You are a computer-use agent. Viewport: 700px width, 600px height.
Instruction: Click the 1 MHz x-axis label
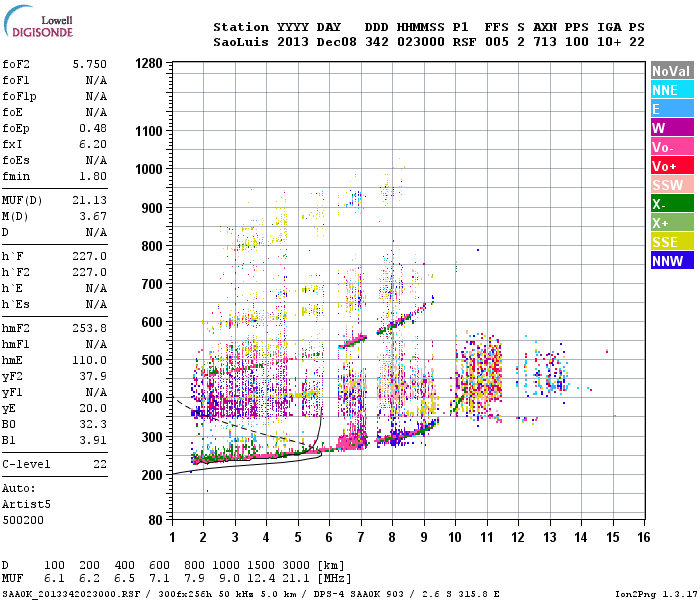[172, 537]
